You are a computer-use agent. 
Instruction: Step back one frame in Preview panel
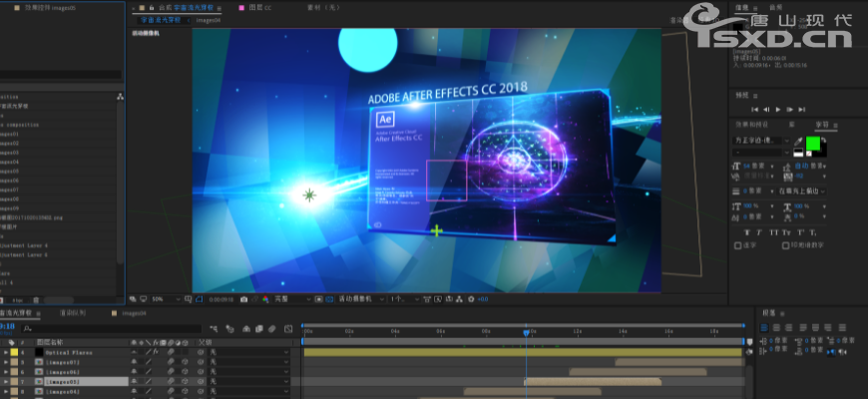click(x=766, y=110)
